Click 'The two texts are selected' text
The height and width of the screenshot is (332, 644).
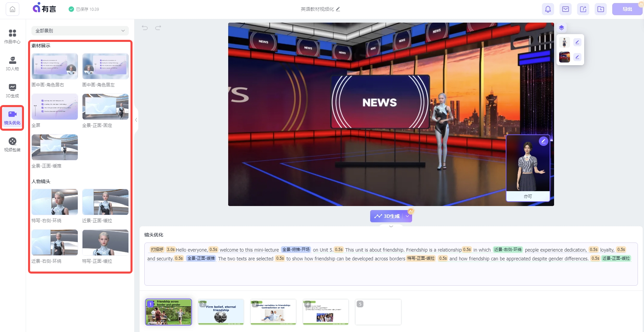[246, 259]
